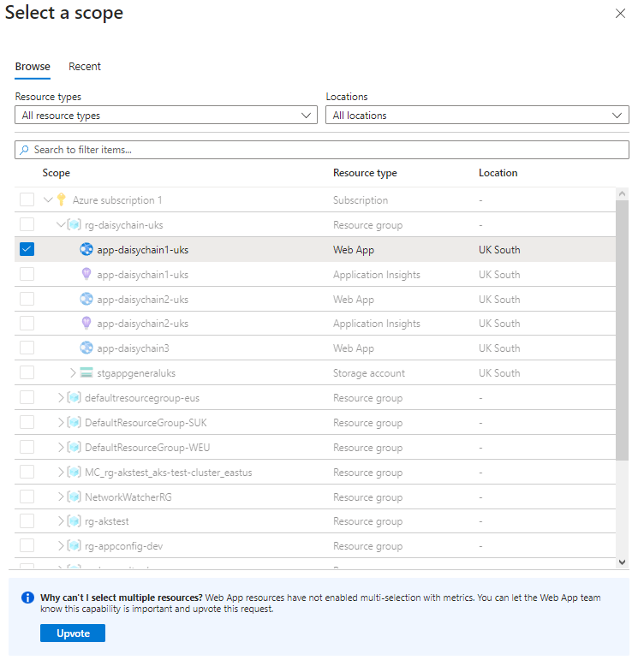
Task: Switch to the Browse tab
Action: point(33,67)
